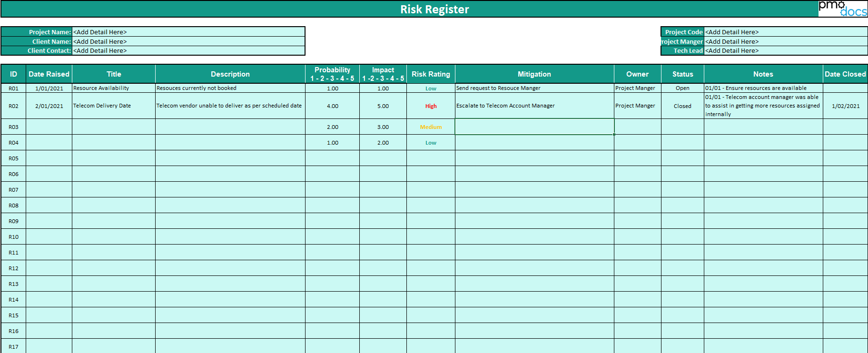Click the Client Contact detail field
Image resolution: width=868 pixels, height=353 pixels.
pos(188,50)
